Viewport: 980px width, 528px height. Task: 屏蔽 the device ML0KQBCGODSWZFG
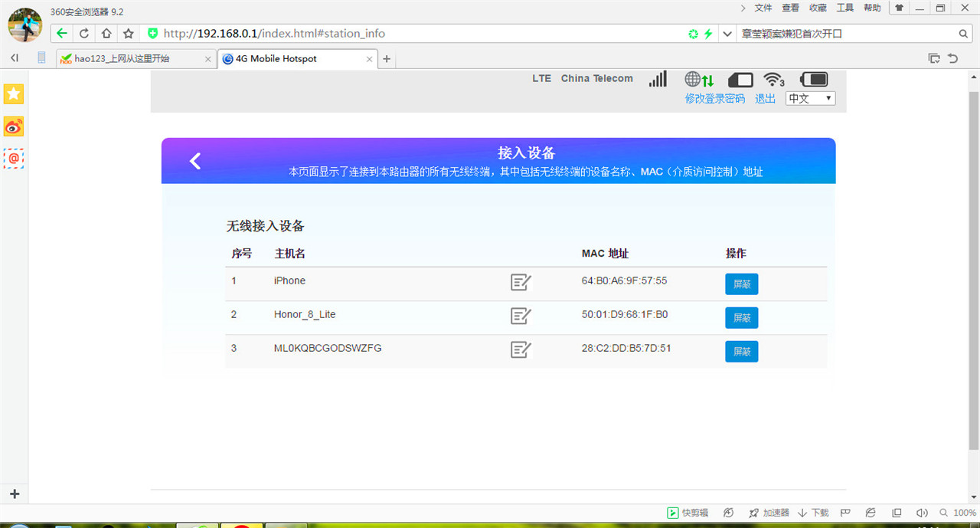click(740, 351)
